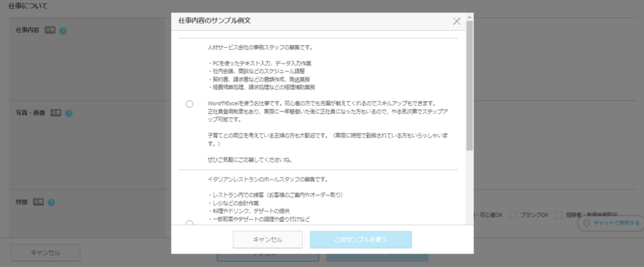The height and width of the screenshot is (267, 644).
Task: Toggle the 経験者・有資格者歓迎 checkbox
Action: click(558, 215)
